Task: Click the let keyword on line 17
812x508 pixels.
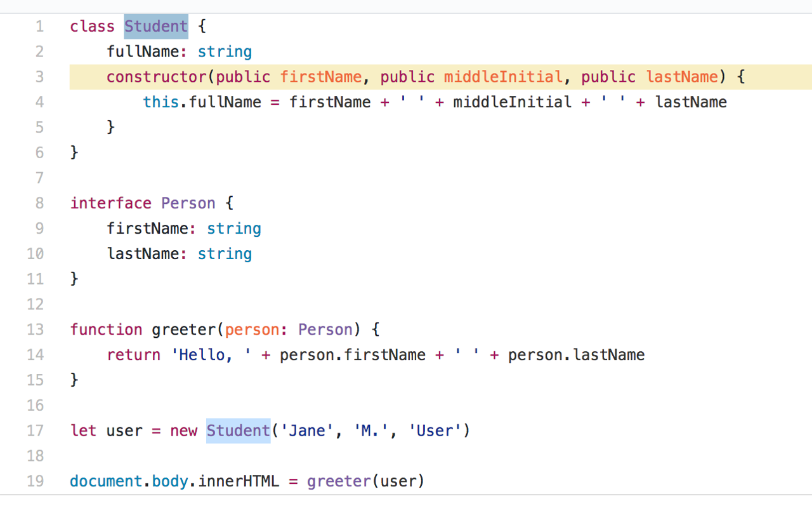Action: click(84, 431)
